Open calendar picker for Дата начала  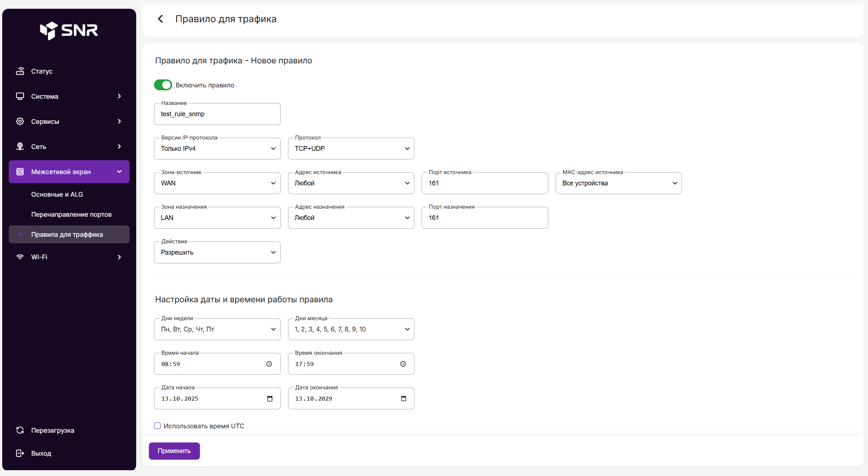click(270, 398)
